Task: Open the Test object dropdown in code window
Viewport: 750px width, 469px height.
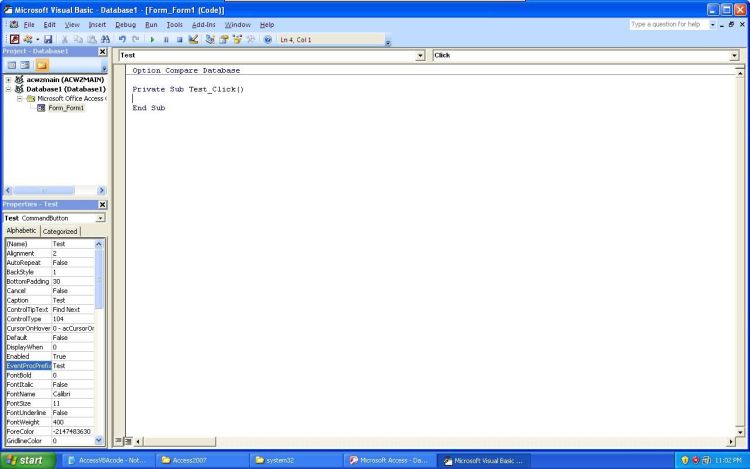Action: [420, 55]
